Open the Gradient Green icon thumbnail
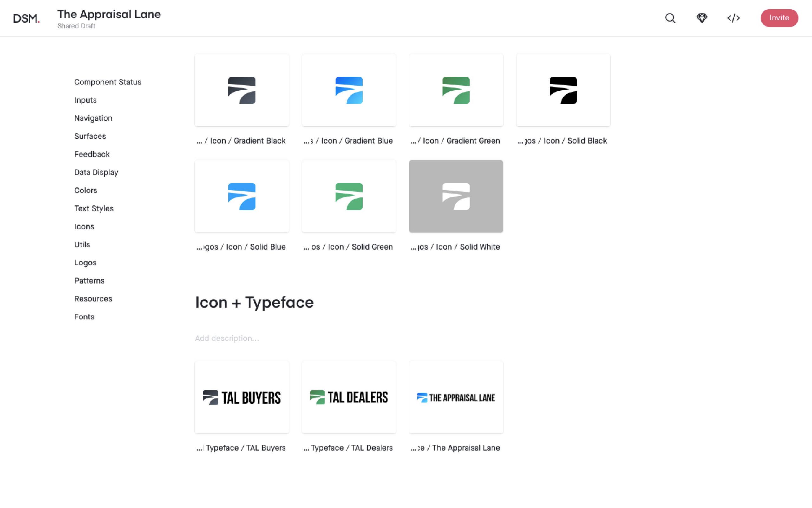Image resolution: width=812 pixels, height=508 pixels. pos(456,90)
